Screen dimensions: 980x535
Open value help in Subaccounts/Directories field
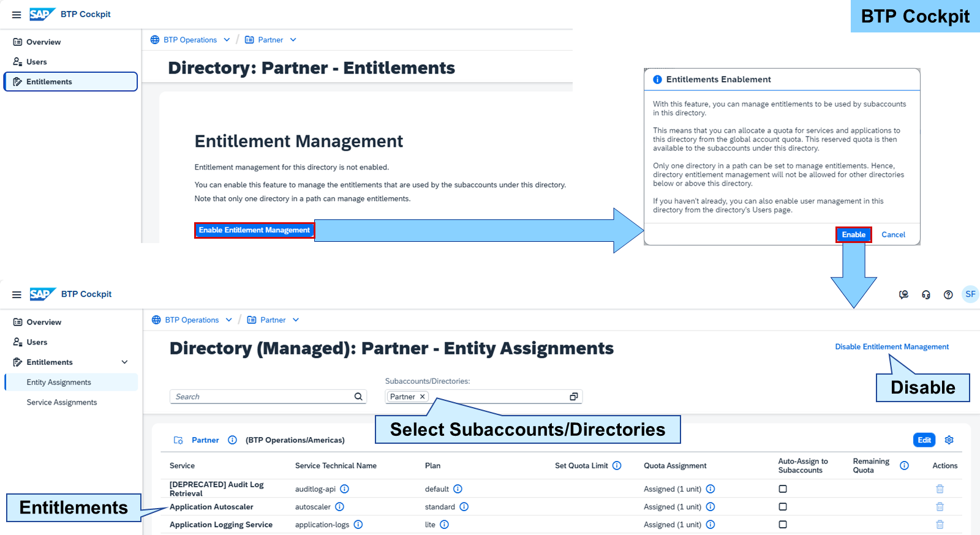coord(574,397)
